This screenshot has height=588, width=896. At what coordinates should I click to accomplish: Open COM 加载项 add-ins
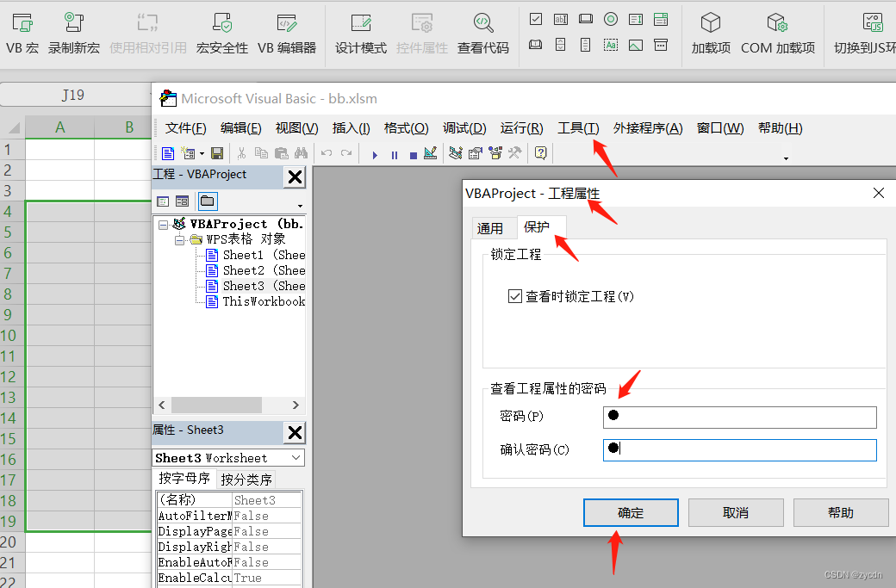pos(778,34)
